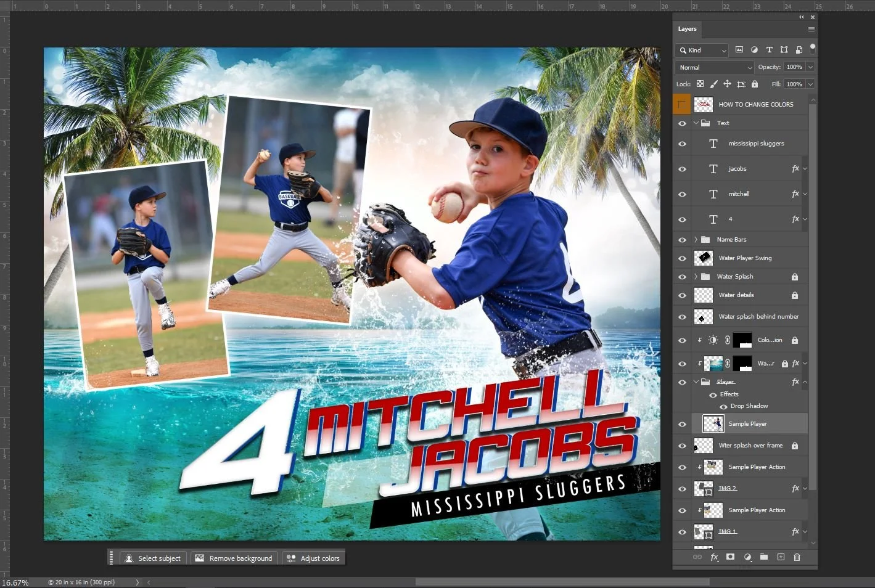Screen dimensions: 875x588
Task: Delete layer with trash icon
Action: pyautogui.click(x=797, y=557)
